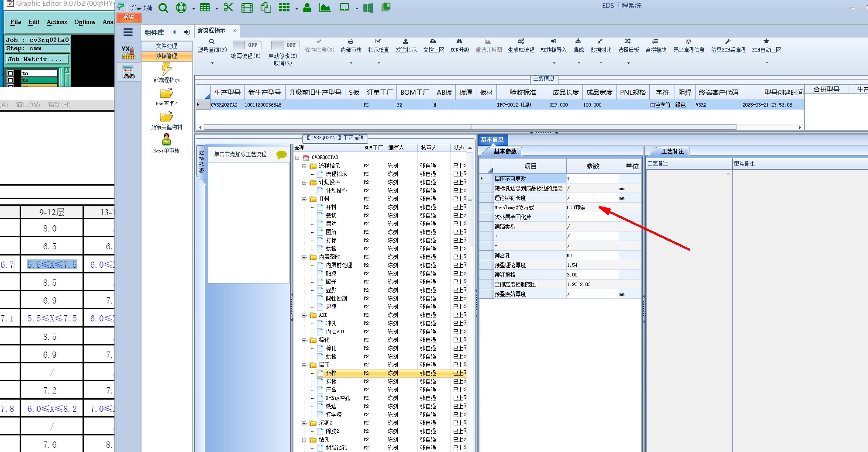
Task: Click the 导出流程信息 smiley tool
Action: [689, 45]
